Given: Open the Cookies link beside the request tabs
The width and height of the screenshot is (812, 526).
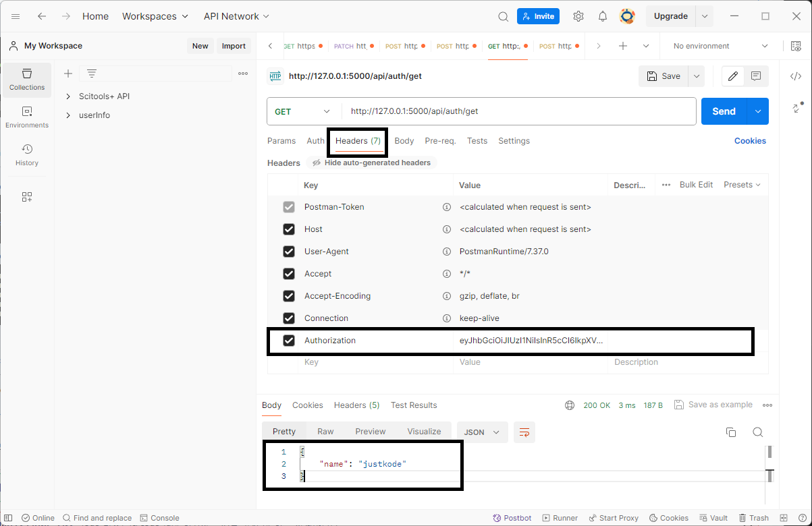Looking at the screenshot, I should tap(750, 141).
